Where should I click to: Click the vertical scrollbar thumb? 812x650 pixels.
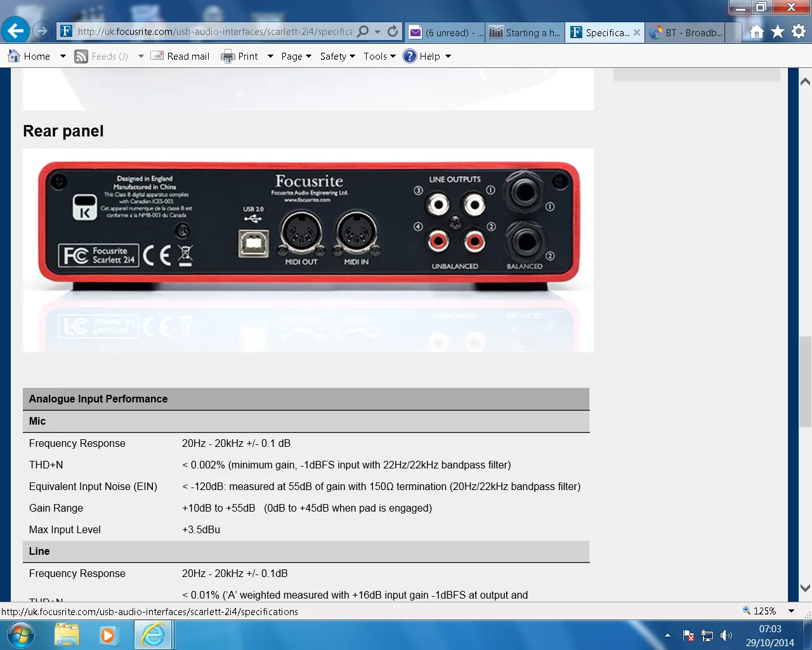pos(805,381)
